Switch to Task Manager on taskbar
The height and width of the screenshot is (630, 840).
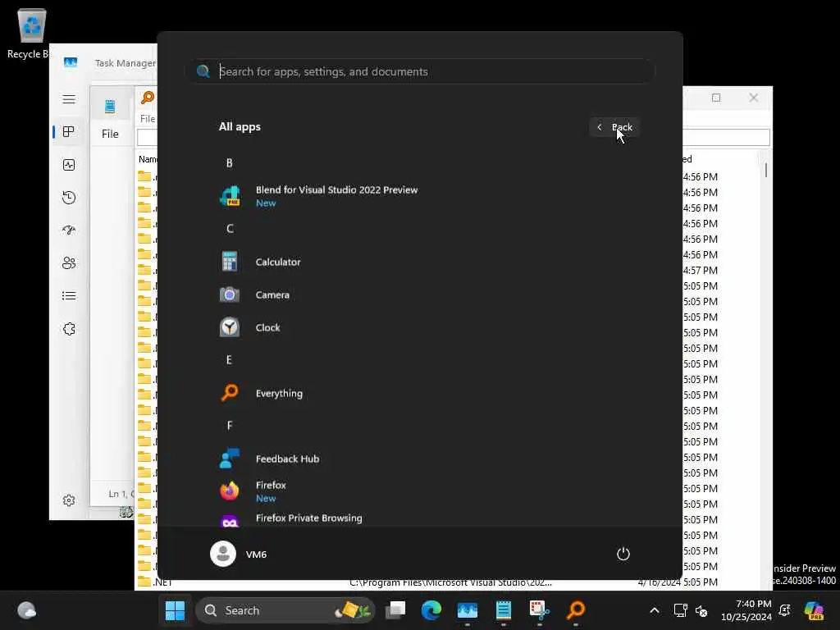tap(467, 610)
